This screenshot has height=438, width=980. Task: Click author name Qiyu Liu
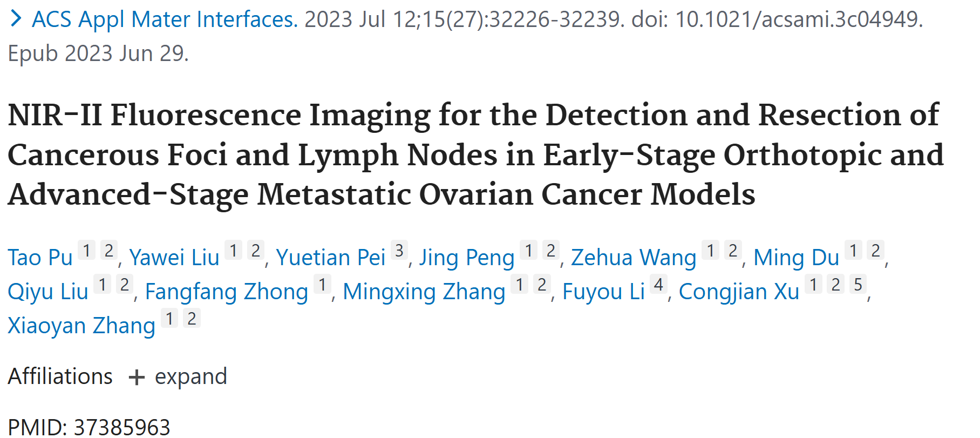(x=48, y=292)
